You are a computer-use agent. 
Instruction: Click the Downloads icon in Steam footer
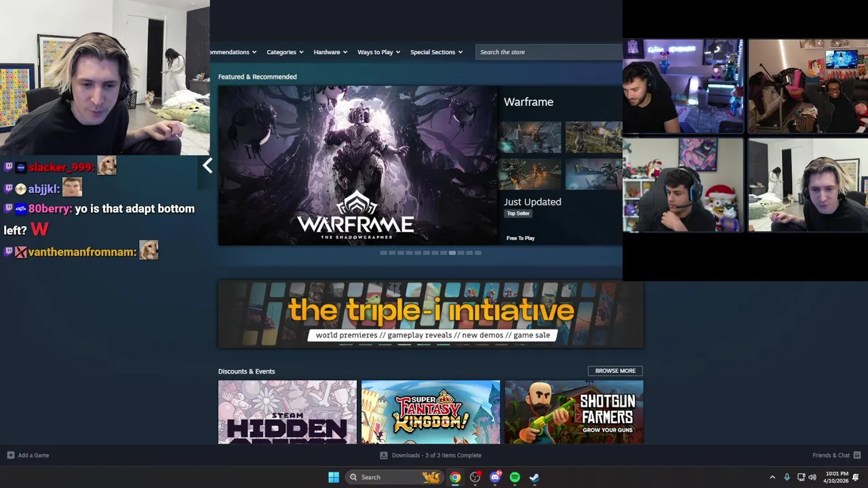[384, 455]
